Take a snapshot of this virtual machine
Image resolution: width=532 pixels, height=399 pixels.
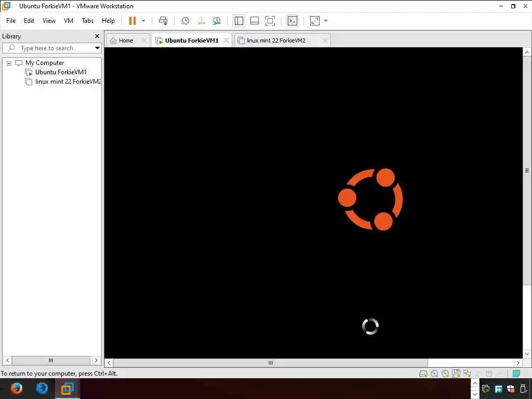(185, 21)
